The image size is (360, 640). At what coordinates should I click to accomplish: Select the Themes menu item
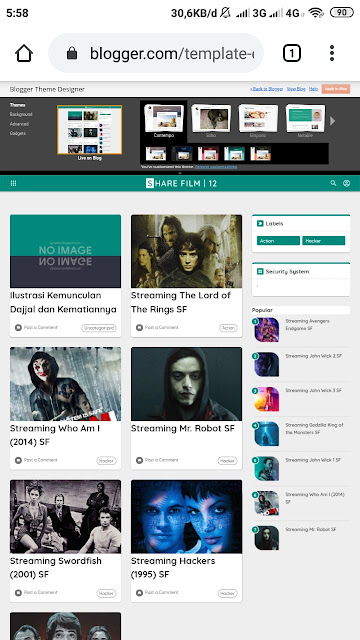[x=18, y=105]
